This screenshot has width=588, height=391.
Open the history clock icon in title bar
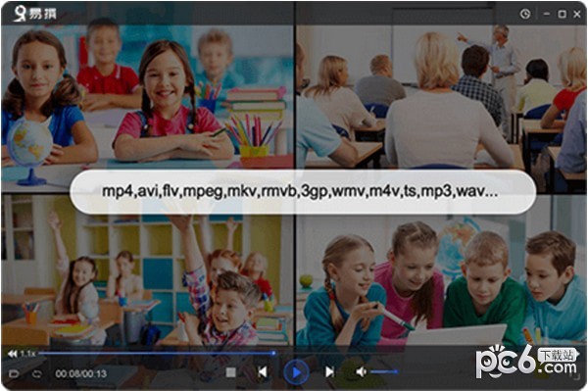(x=525, y=15)
